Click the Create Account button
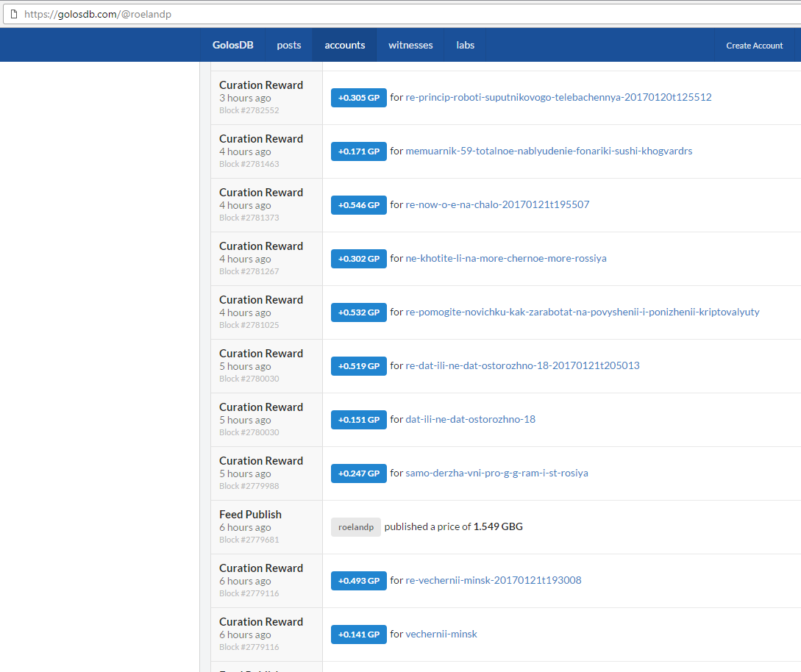 coord(754,46)
